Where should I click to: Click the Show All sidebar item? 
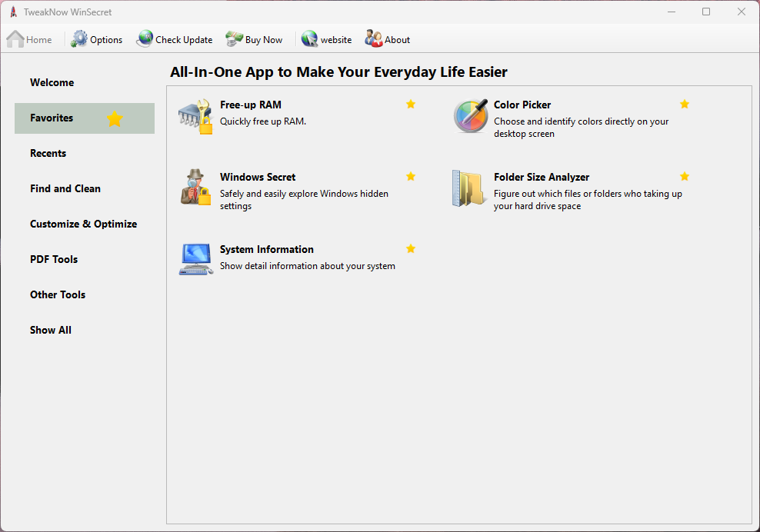(51, 330)
